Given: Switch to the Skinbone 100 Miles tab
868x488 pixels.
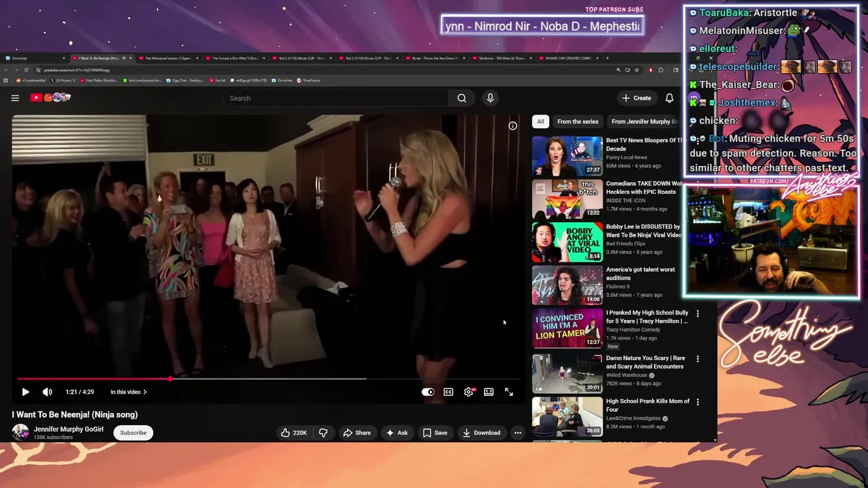Looking at the screenshot, I should pyautogui.click(x=501, y=58).
